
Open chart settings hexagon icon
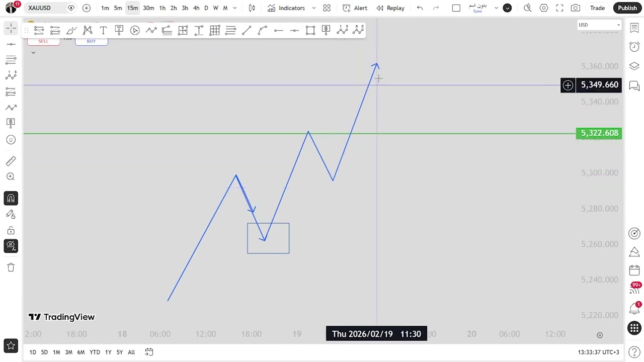click(x=544, y=8)
